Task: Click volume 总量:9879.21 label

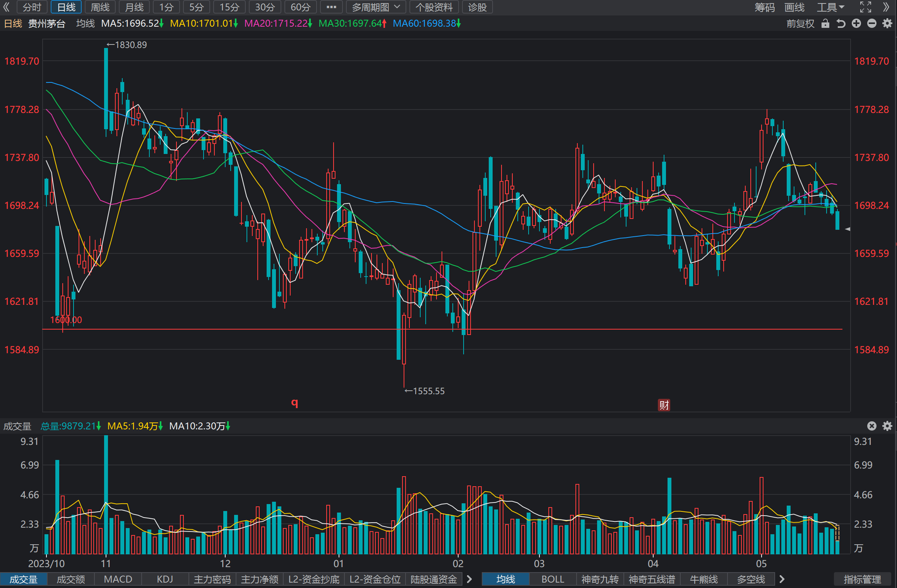Action: tap(71, 426)
